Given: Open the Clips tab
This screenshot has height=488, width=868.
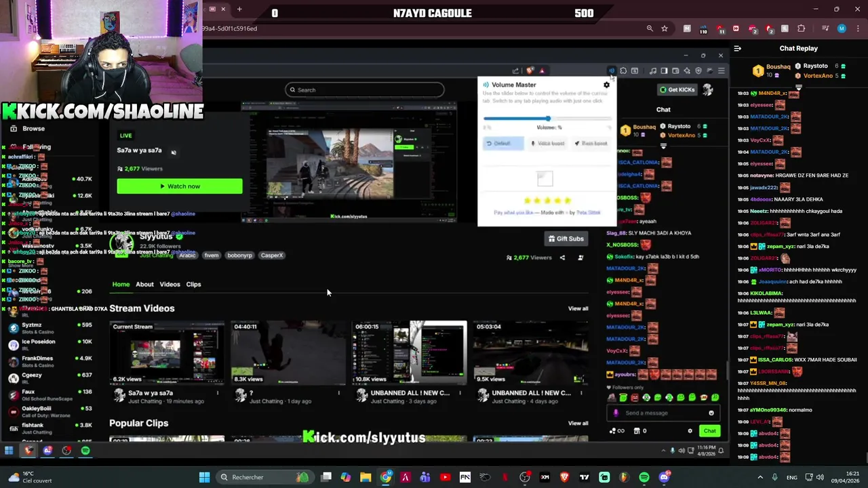Looking at the screenshot, I should coord(193,284).
